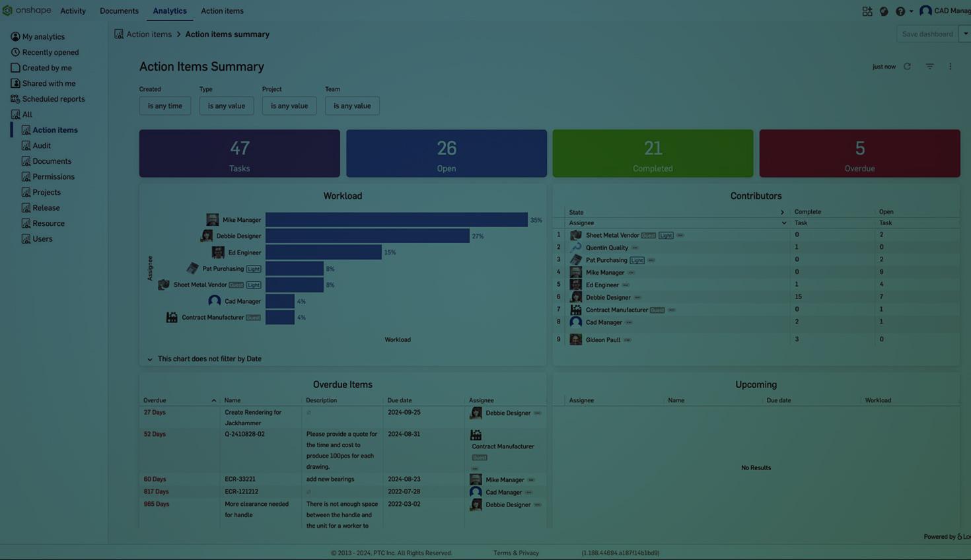Viewport: 971px width, 560px height.
Task: Collapse 'This chart does not filter by Date'
Action: click(x=150, y=359)
